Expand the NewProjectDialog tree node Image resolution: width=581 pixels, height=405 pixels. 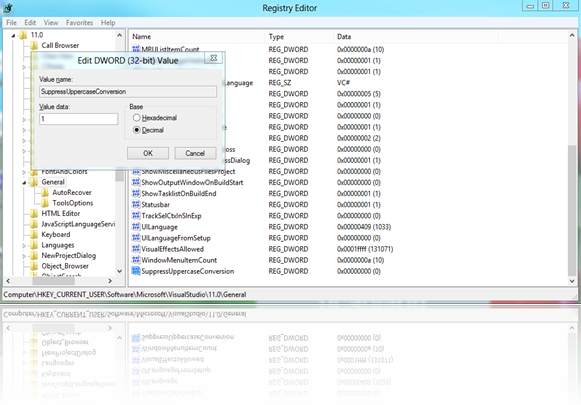pyautogui.click(x=24, y=256)
